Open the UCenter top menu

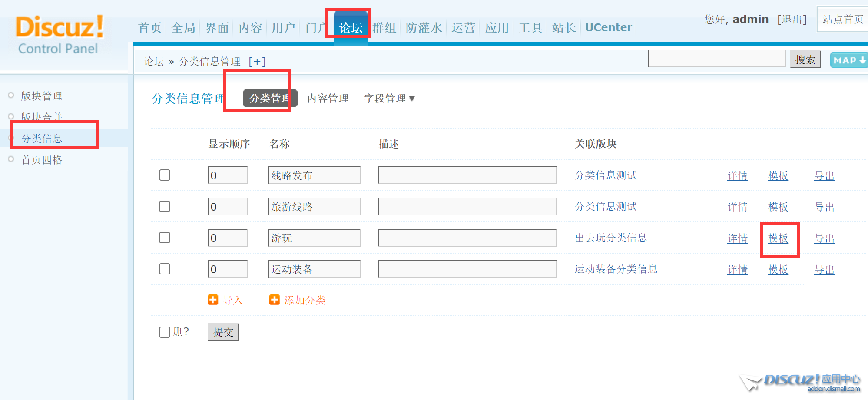coord(609,27)
